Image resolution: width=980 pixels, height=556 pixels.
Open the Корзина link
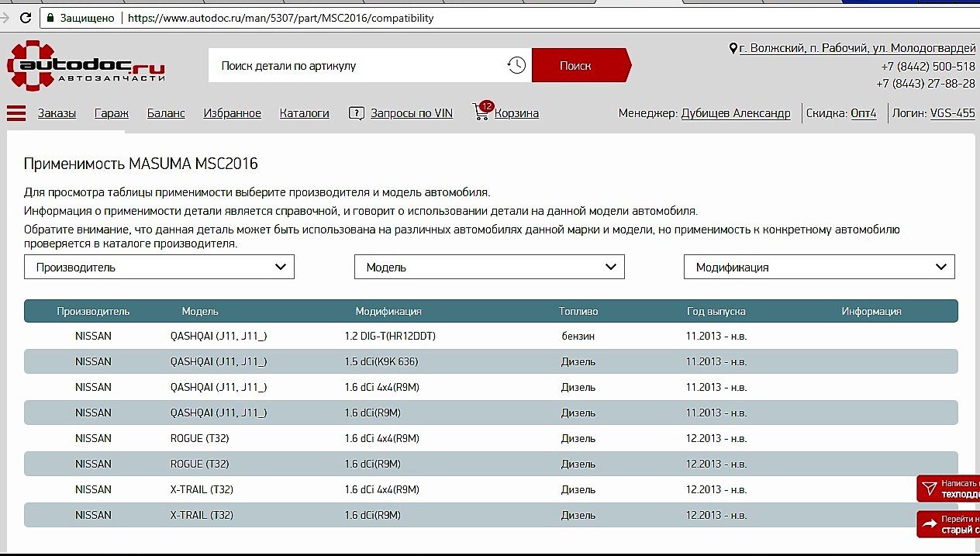516,113
